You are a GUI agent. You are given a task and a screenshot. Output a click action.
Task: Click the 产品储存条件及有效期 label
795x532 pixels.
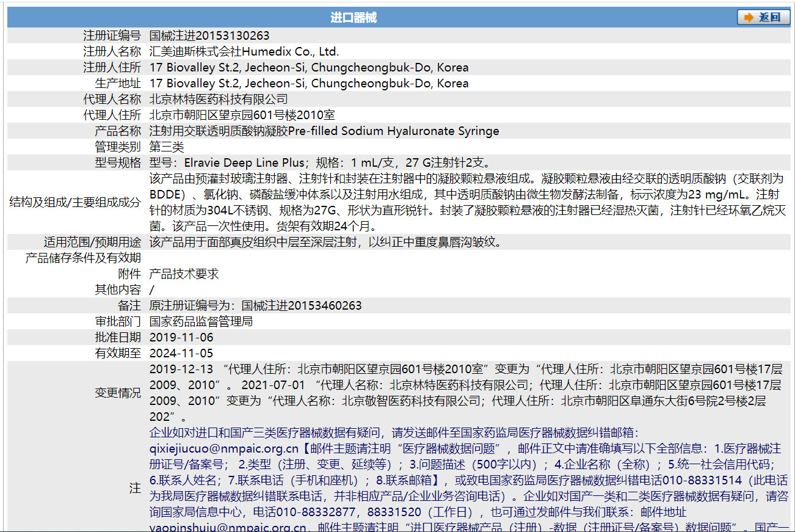[83, 258]
